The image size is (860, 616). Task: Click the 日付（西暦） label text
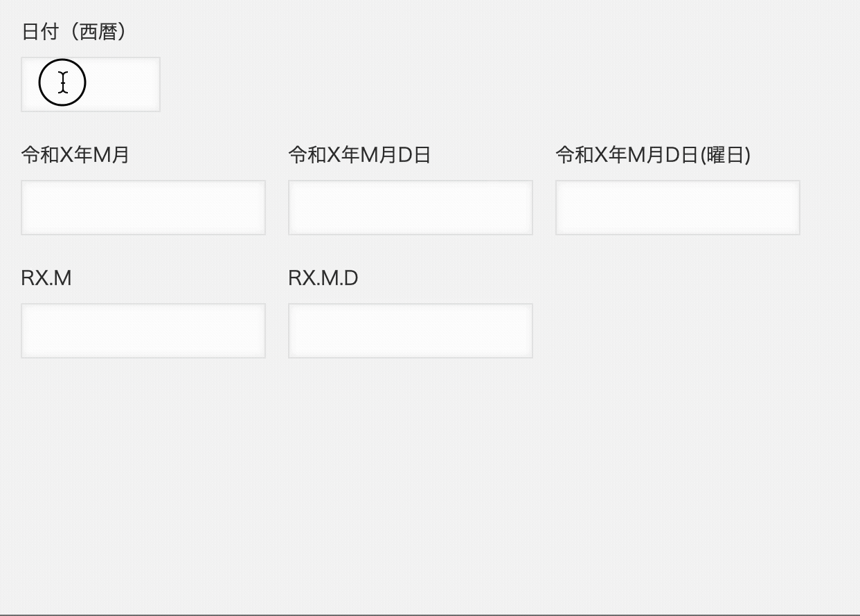pos(74,32)
